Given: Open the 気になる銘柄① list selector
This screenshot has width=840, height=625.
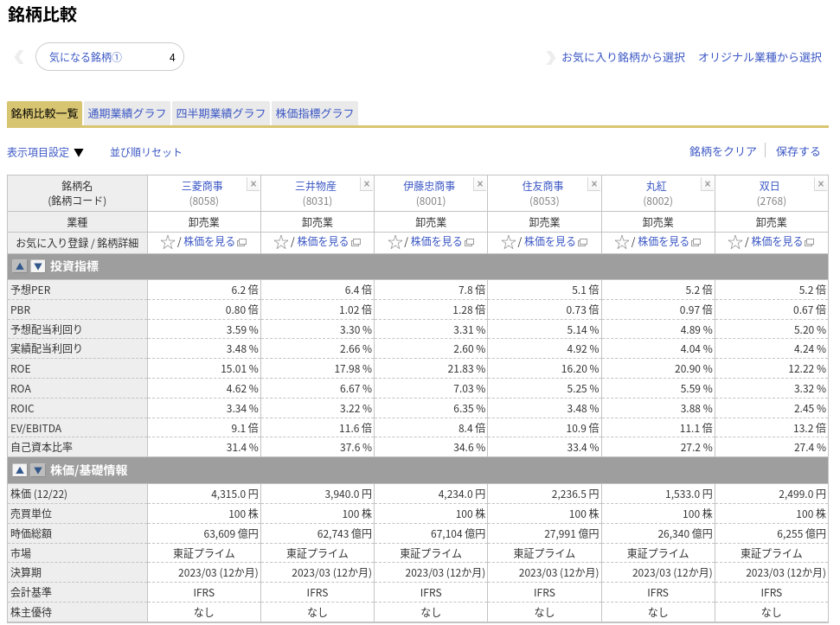Looking at the screenshot, I should 110,57.
